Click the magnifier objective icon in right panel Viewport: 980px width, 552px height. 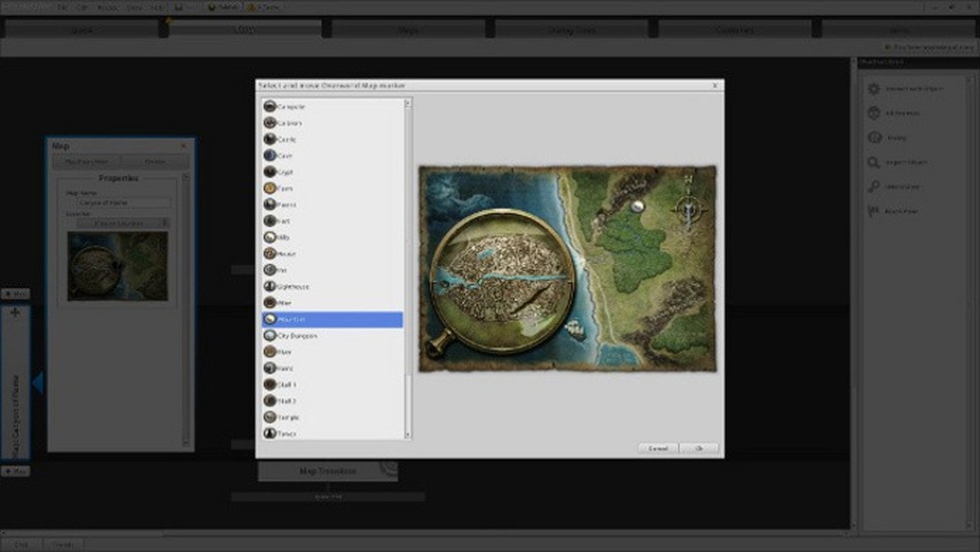873,162
